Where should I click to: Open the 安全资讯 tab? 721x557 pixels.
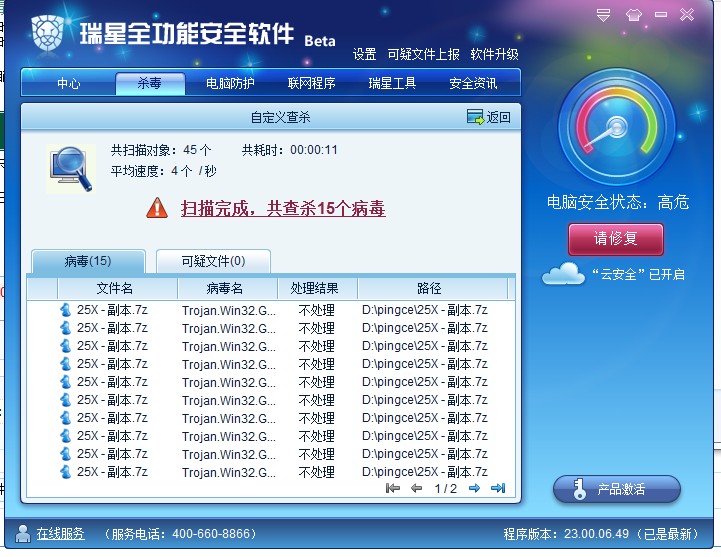pyautogui.click(x=473, y=83)
